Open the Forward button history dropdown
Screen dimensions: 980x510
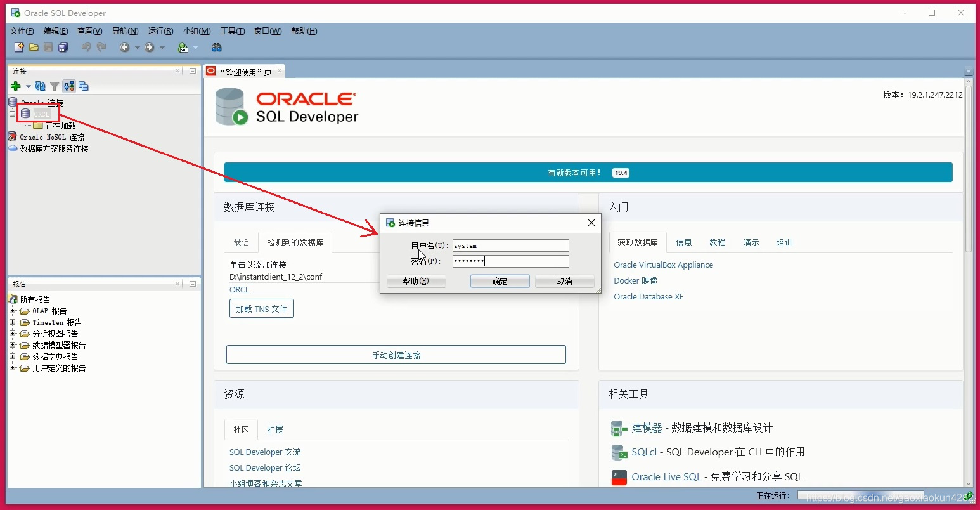[x=162, y=48]
